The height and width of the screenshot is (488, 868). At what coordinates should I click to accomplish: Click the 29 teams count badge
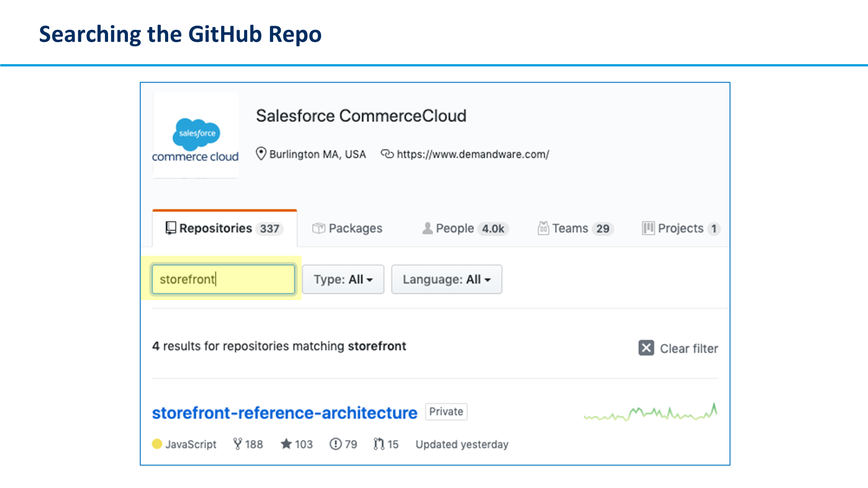[x=603, y=229]
